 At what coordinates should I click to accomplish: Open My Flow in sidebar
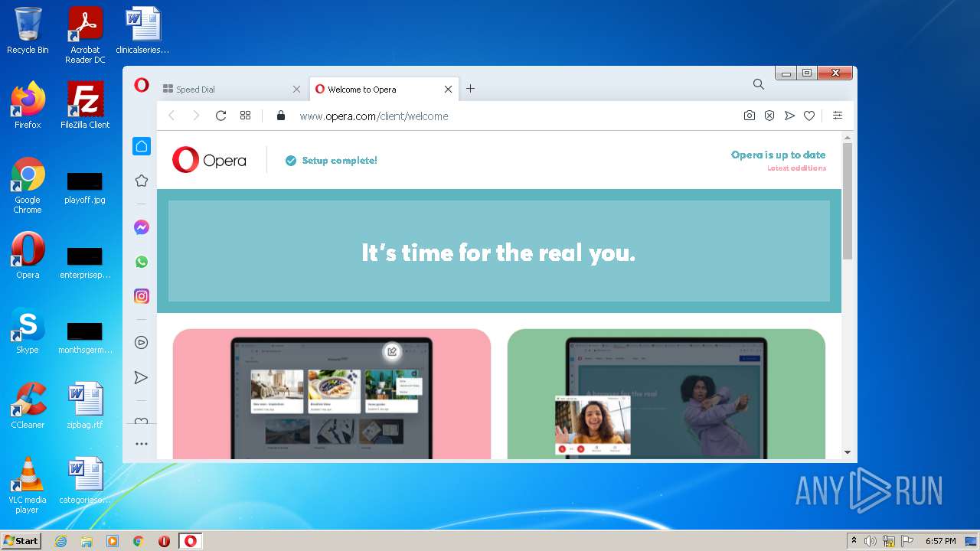point(141,377)
